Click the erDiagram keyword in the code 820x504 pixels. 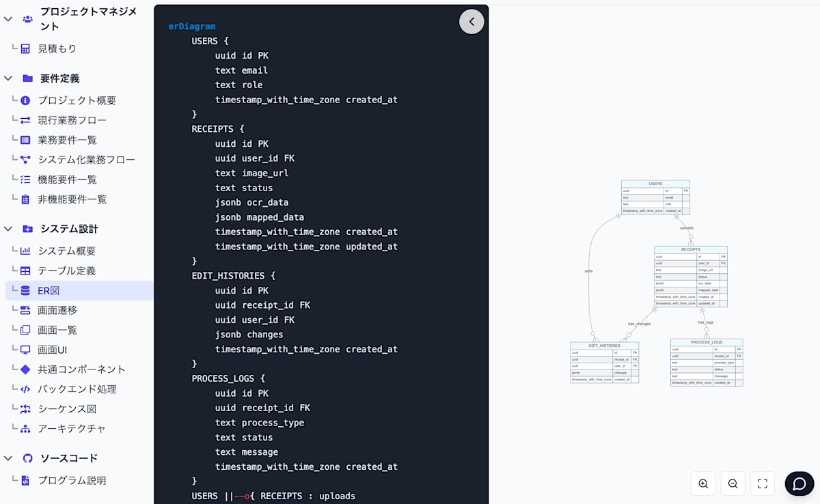[x=192, y=27]
